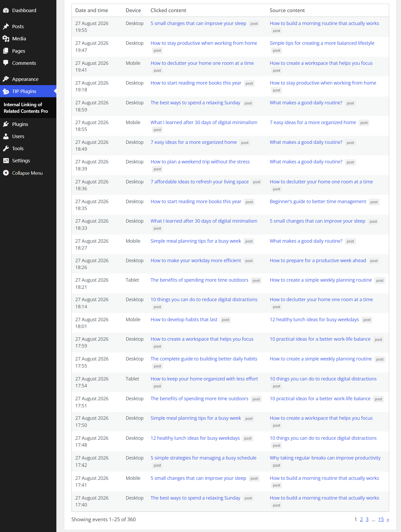Click the Dashboard gauge icon
401x532 pixels.
pos(6,11)
